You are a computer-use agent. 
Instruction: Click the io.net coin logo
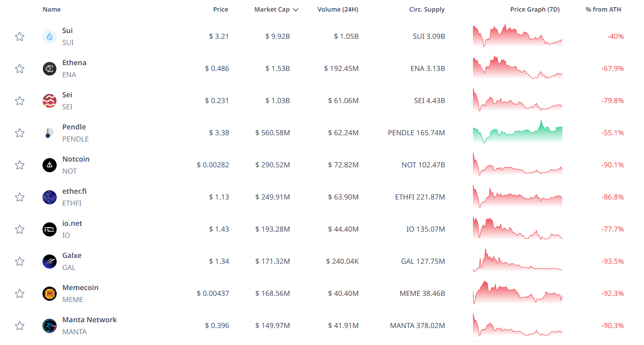point(49,229)
